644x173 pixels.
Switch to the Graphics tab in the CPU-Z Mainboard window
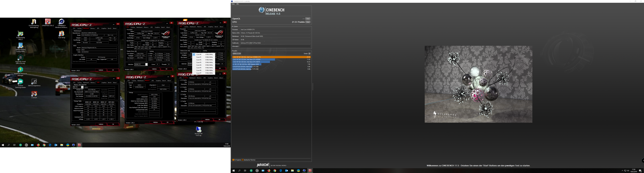pos(104,28)
